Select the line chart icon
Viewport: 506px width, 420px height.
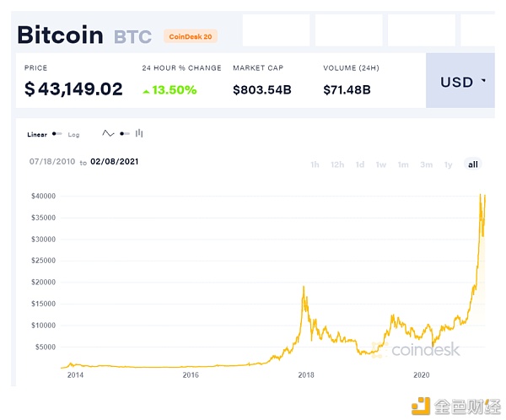pyautogui.click(x=108, y=133)
